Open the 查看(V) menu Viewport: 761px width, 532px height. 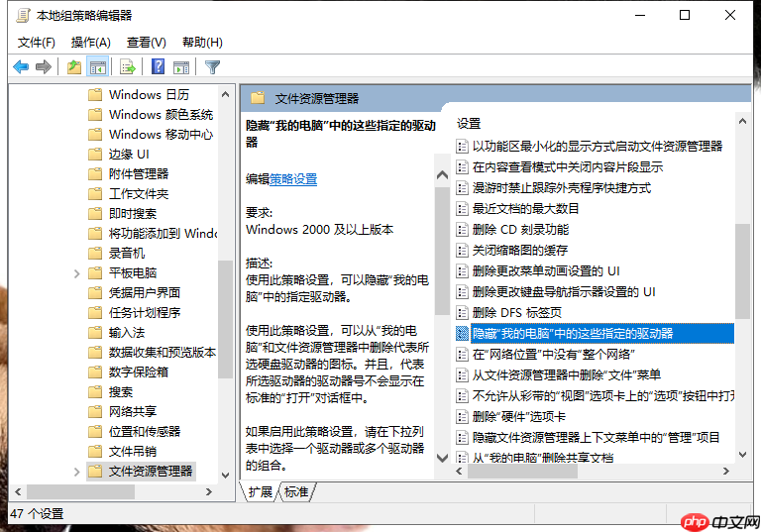point(146,43)
